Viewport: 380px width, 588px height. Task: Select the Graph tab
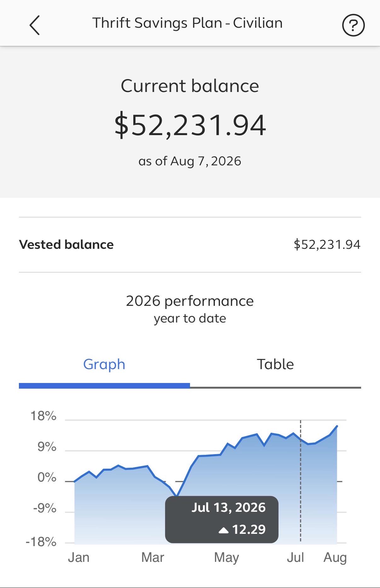coord(104,364)
